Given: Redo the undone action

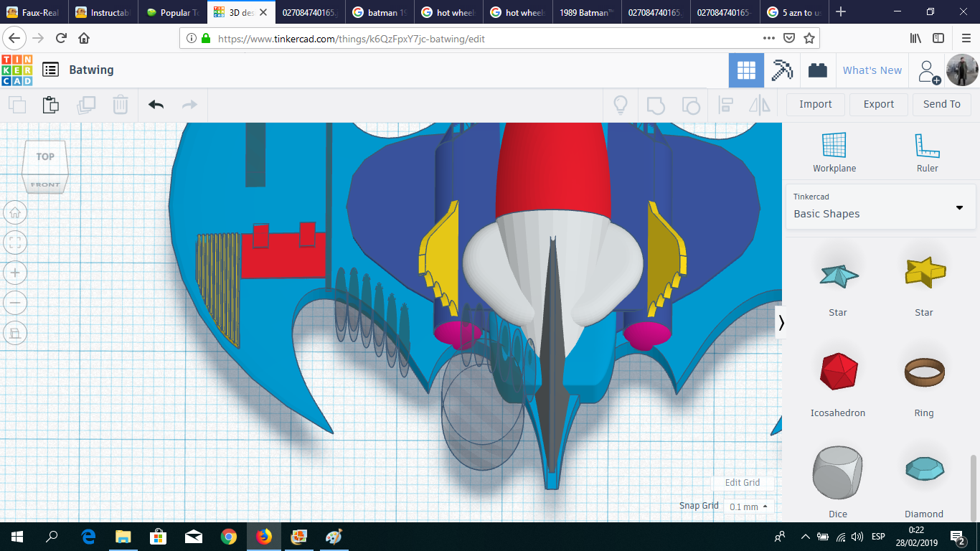Looking at the screenshot, I should click(189, 105).
